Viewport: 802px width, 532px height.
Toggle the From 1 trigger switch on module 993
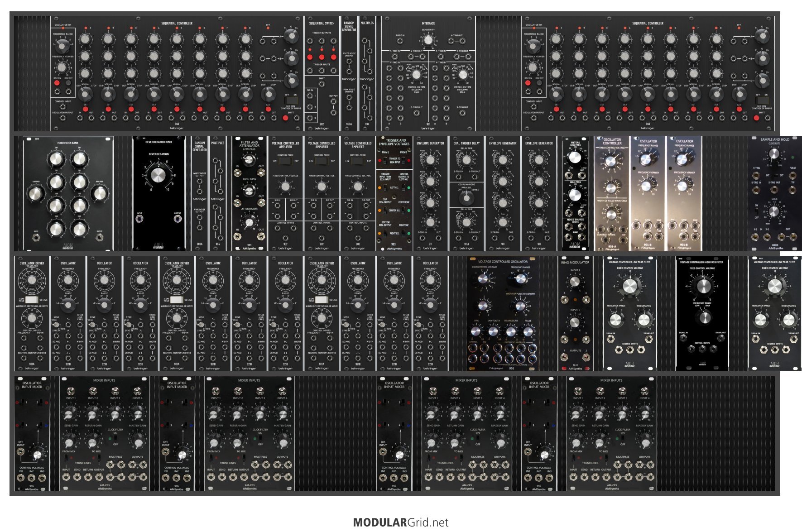tap(385, 160)
